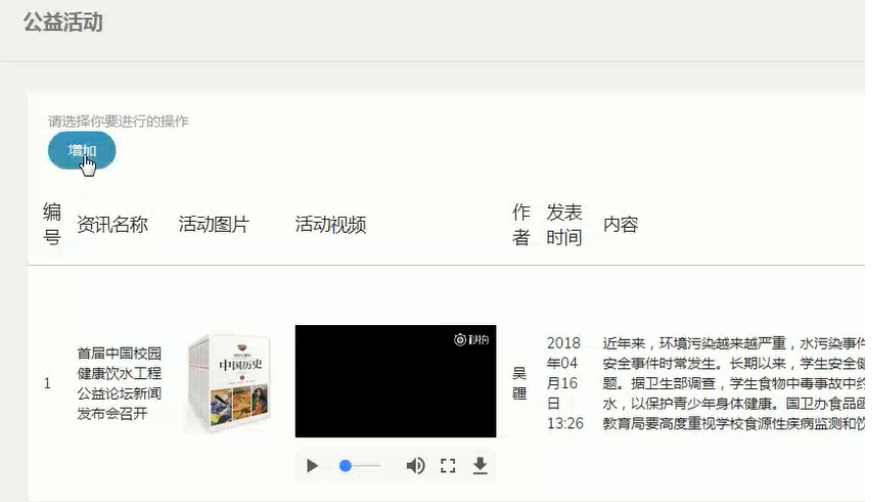The height and width of the screenshot is (502, 884).
Task: Click the 资讯名称 column header
Action: click(x=113, y=224)
